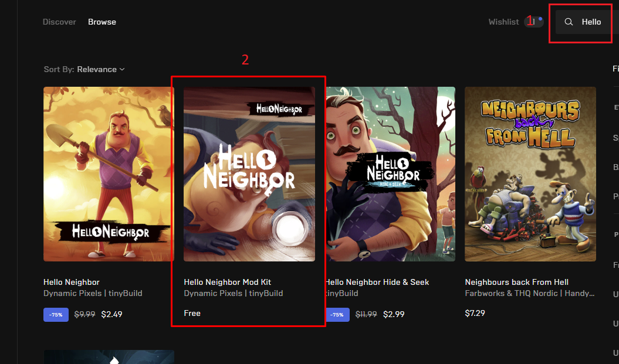619x364 pixels.
Task: Open the Hello Neighbor cover art with shovel
Action: pos(109,174)
